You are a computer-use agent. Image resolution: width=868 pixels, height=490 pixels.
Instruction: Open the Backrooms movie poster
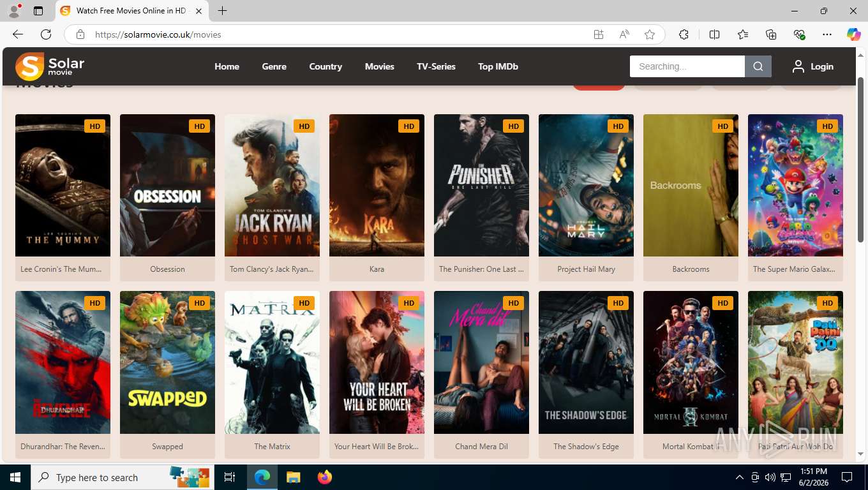[691, 185]
